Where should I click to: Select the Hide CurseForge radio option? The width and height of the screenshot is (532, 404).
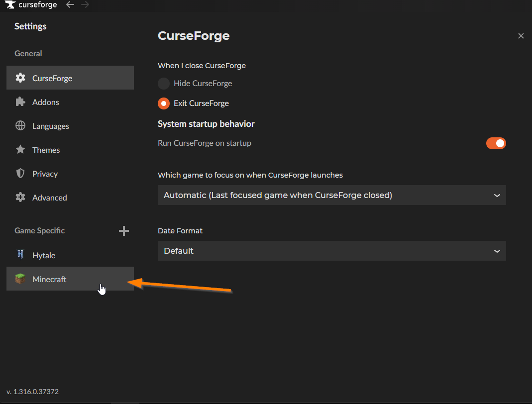click(x=164, y=84)
